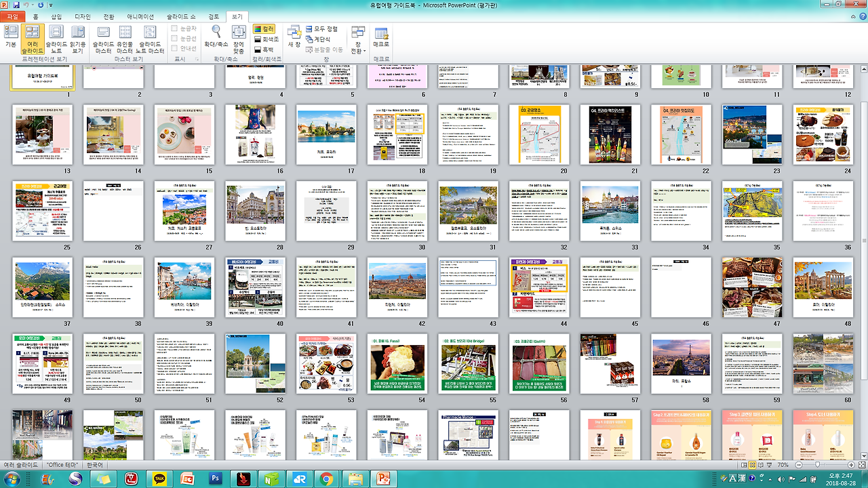Open the Slide Master (슬라이드 마스터) view
This screenshot has height=488, width=868.
coord(103,39)
